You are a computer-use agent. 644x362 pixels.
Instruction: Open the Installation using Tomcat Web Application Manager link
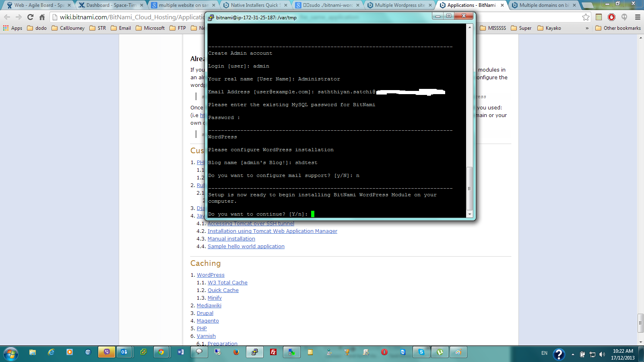pyautogui.click(x=272, y=231)
